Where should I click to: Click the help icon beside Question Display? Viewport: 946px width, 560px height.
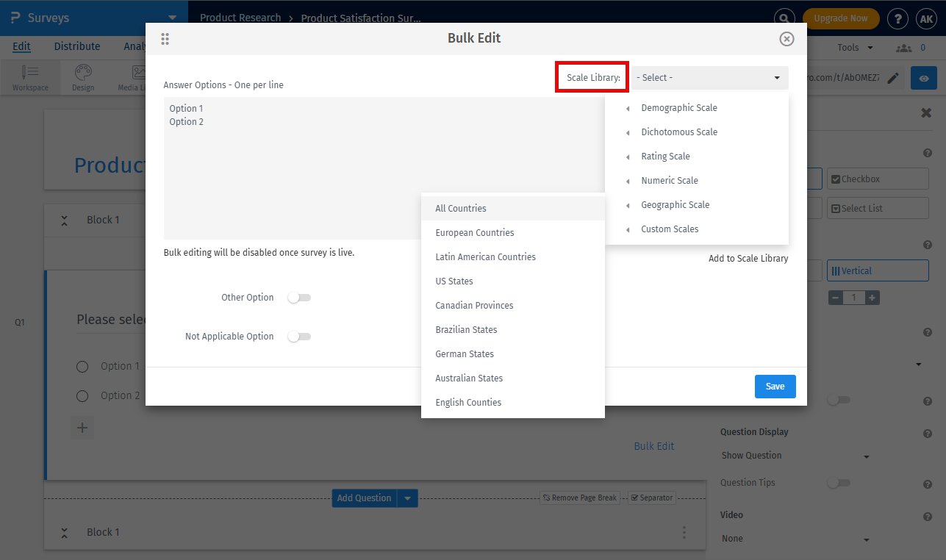click(928, 433)
